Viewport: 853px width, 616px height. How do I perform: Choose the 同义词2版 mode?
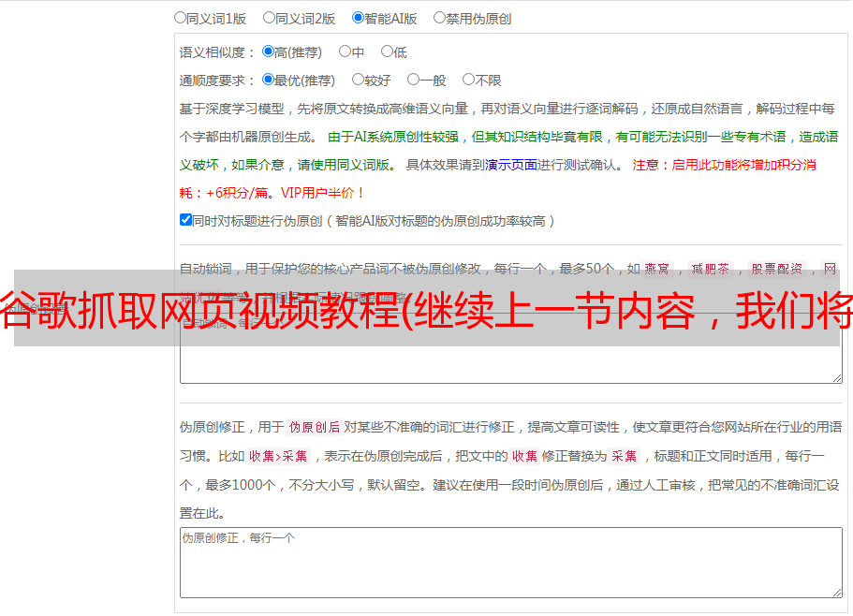coord(269,18)
